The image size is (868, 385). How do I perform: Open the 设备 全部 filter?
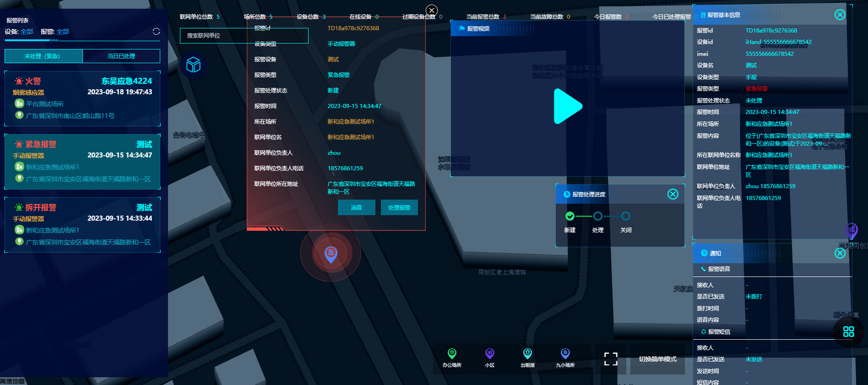point(27,32)
